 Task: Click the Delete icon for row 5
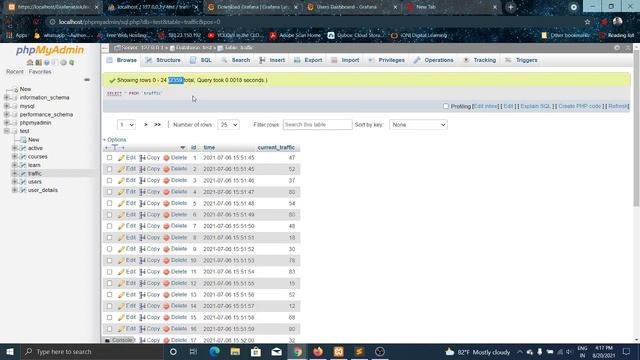point(166,203)
